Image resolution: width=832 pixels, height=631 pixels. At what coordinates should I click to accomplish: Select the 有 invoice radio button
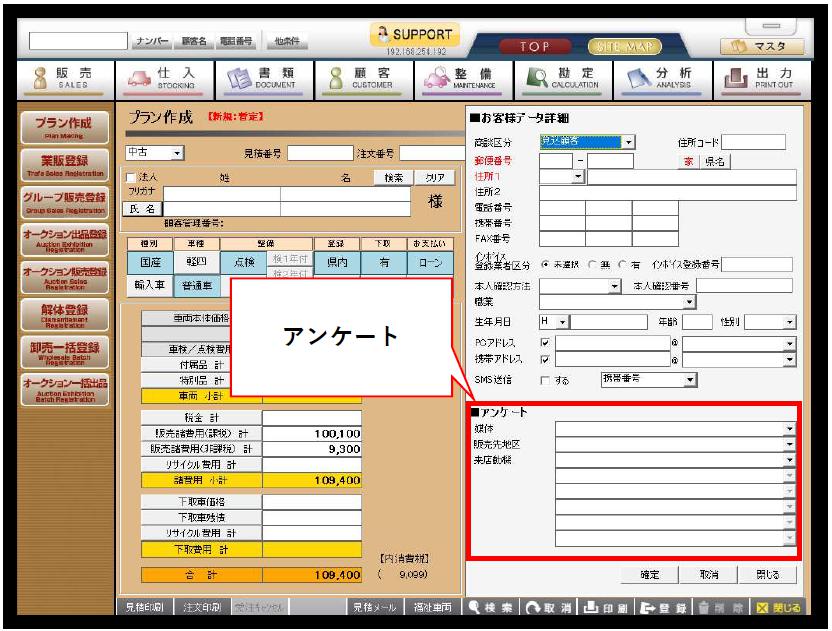click(622, 264)
